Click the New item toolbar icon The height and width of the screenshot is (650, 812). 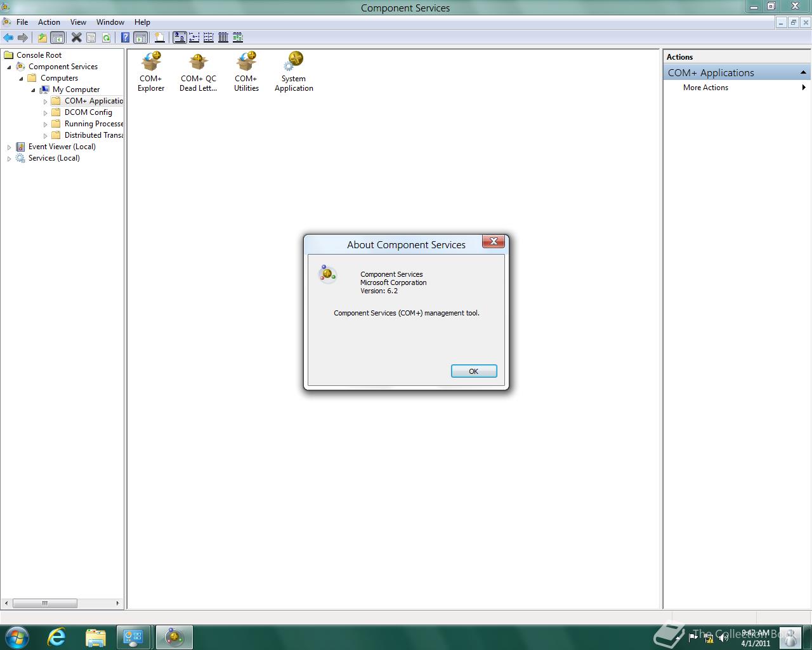159,37
